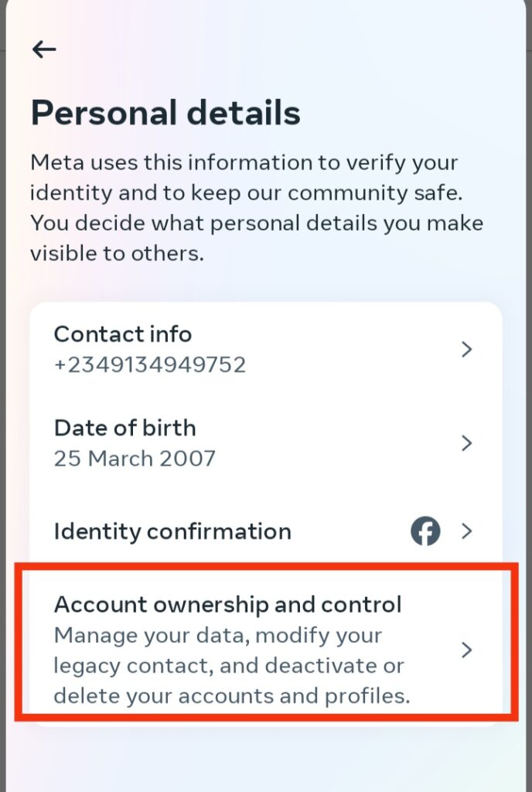Tap 'Manage your data, modify your' text

coord(217,636)
